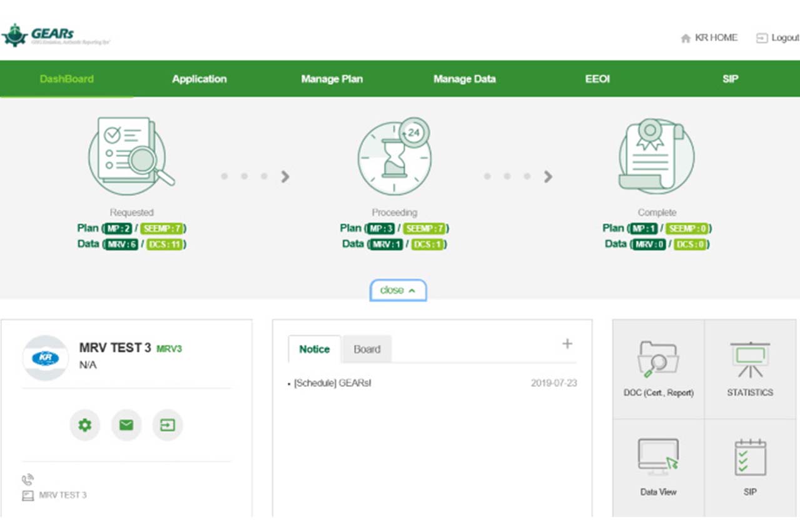The width and height of the screenshot is (800, 532).
Task: Log out using the Logout link
Action: (x=785, y=38)
